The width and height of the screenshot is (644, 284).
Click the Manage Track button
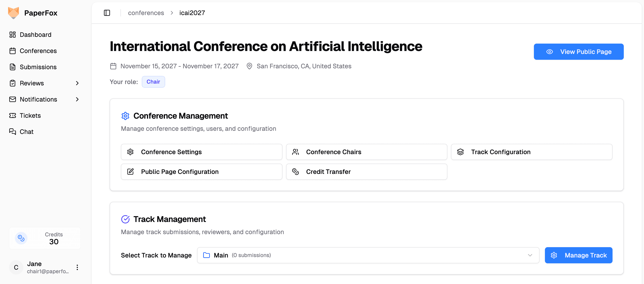[578, 255]
